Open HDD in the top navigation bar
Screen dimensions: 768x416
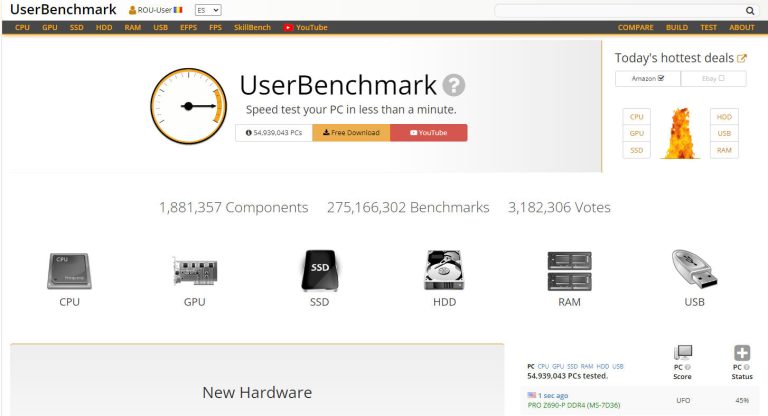pyautogui.click(x=104, y=27)
